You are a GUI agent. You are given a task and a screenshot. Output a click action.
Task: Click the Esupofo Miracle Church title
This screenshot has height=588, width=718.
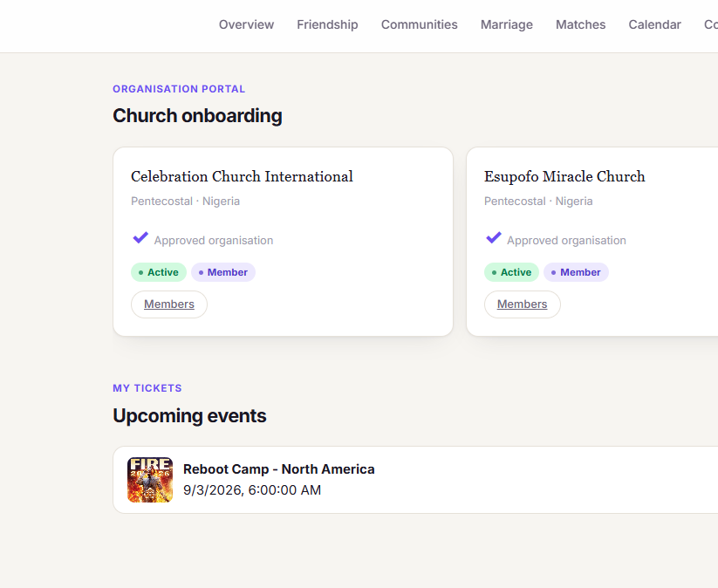click(x=564, y=176)
